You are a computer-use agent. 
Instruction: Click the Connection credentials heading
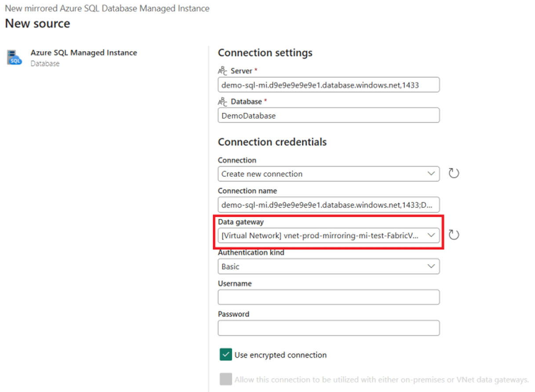(x=272, y=142)
